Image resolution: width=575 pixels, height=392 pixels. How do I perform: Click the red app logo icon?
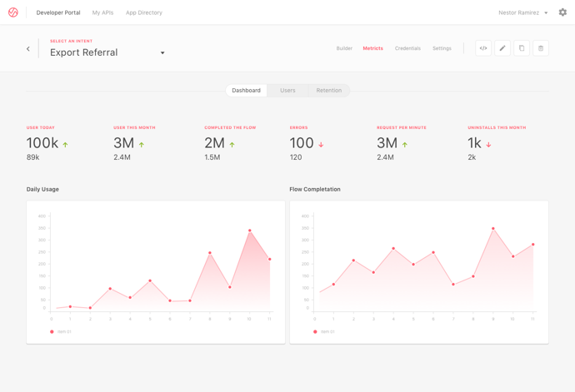tap(12, 12)
